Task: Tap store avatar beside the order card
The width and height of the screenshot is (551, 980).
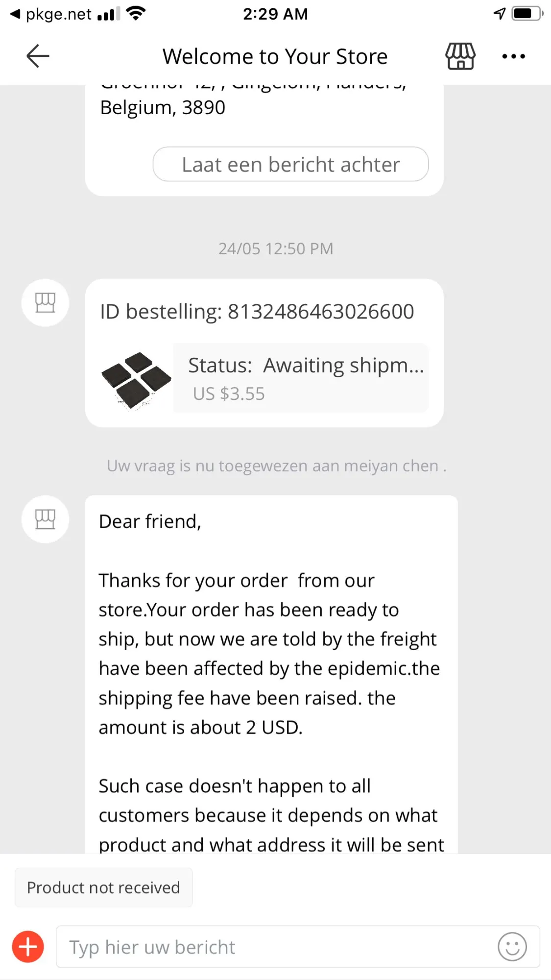Action: click(45, 303)
